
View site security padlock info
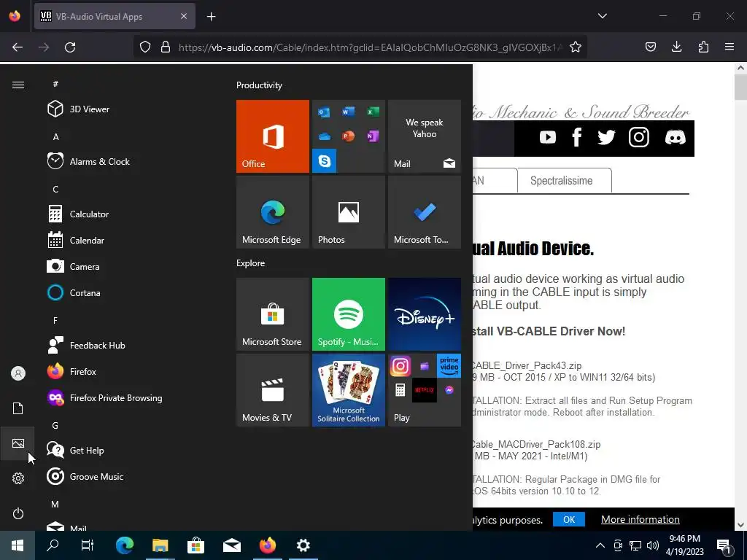click(x=166, y=47)
